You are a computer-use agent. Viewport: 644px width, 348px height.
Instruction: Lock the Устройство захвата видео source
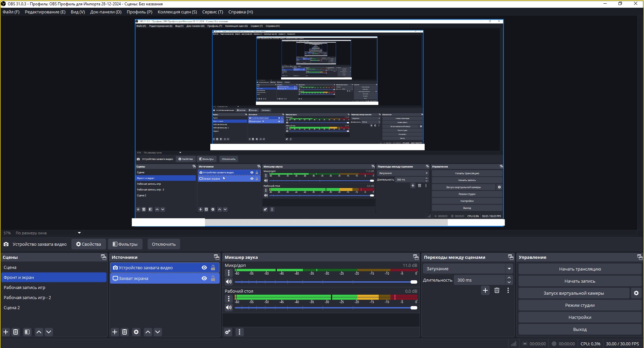(x=213, y=268)
